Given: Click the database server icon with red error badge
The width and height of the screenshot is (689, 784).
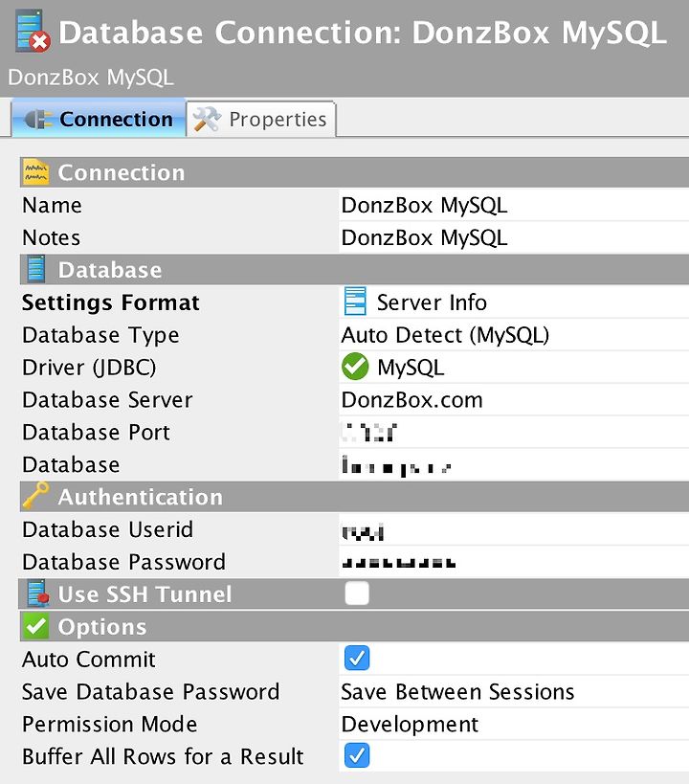Looking at the screenshot, I should 33,33.
